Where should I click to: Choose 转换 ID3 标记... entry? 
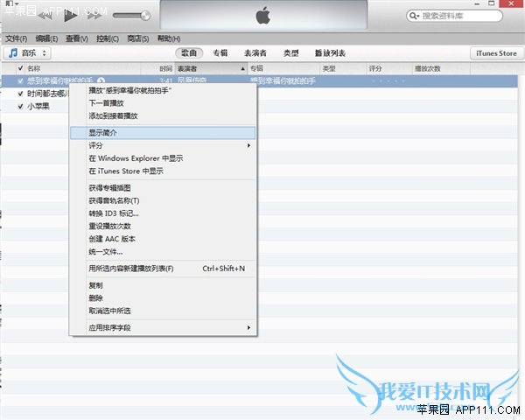(163, 213)
